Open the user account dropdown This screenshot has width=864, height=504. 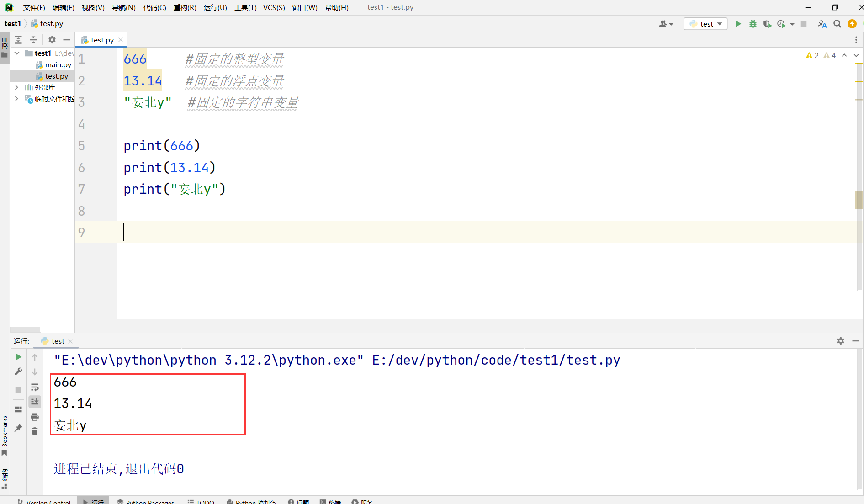tap(666, 24)
